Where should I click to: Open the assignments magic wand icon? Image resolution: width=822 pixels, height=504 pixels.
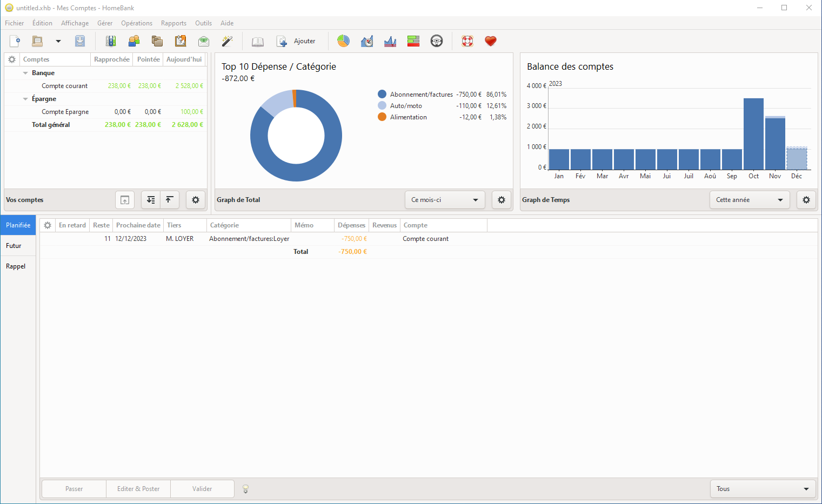[x=227, y=41]
